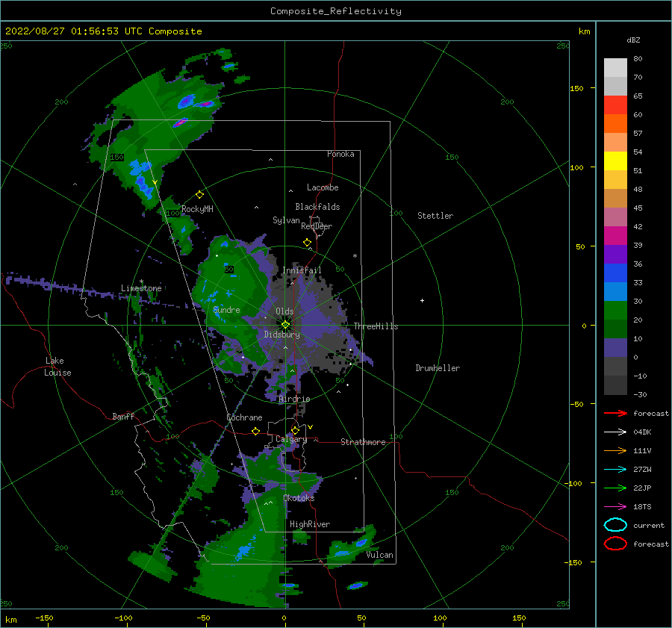
Task: Click the Cochrane city label
Action: pyautogui.click(x=244, y=417)
